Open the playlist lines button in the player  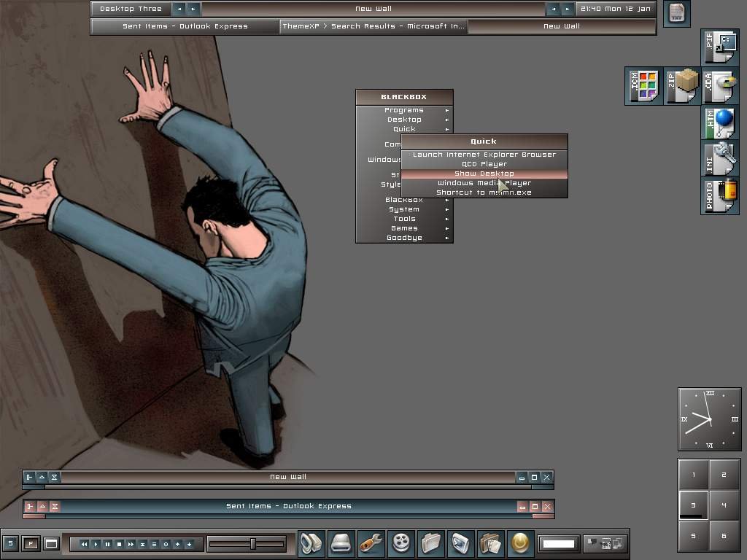click(154, 544)
